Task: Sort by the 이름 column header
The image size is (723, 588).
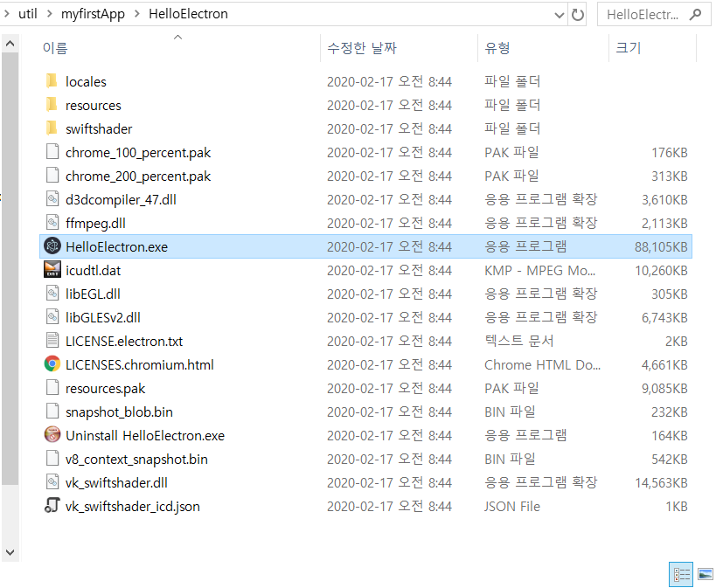Action: [x=180, y=47]
